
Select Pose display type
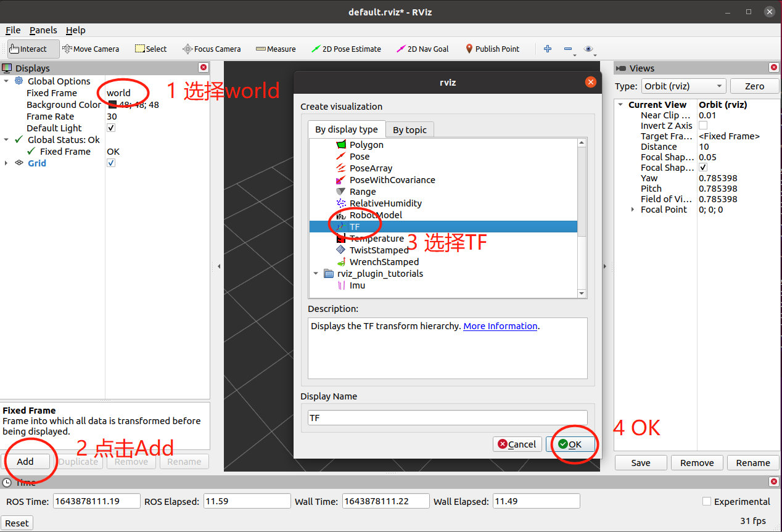pos(360,157)
